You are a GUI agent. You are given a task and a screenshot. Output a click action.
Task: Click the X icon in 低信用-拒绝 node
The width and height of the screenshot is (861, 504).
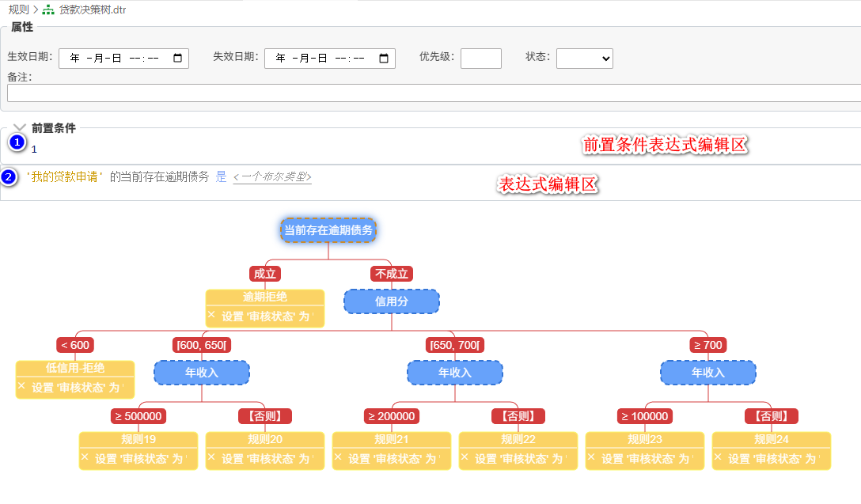click(21, 386)
